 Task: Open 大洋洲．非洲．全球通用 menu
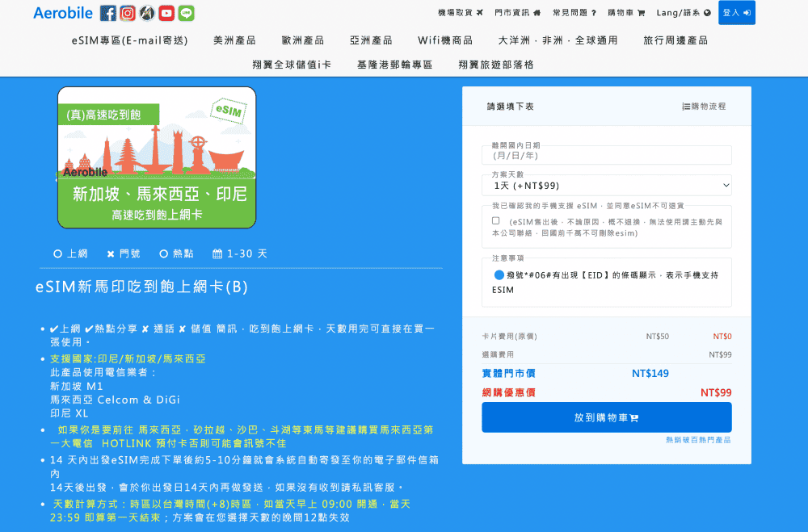[x=558, y=40]
